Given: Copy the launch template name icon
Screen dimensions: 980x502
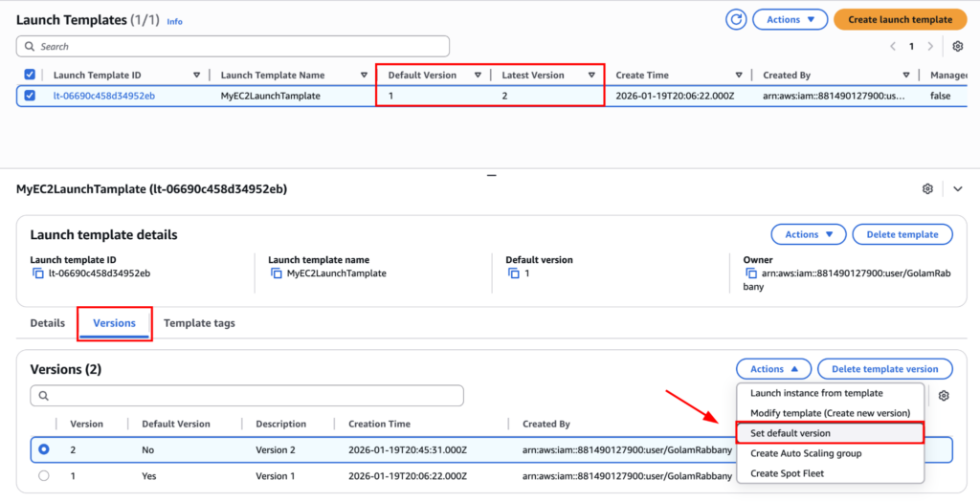Looking at the screenshot, I should tap(276, 273).
